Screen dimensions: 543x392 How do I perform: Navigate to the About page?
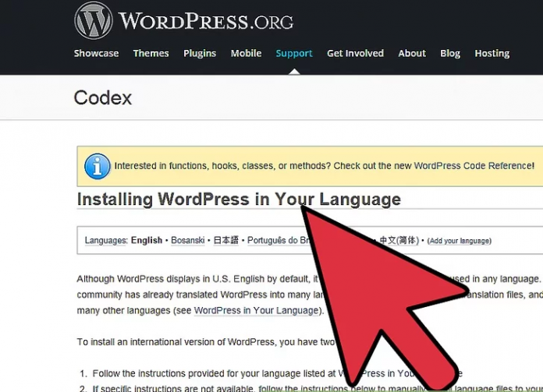click(x=412, y=54)
